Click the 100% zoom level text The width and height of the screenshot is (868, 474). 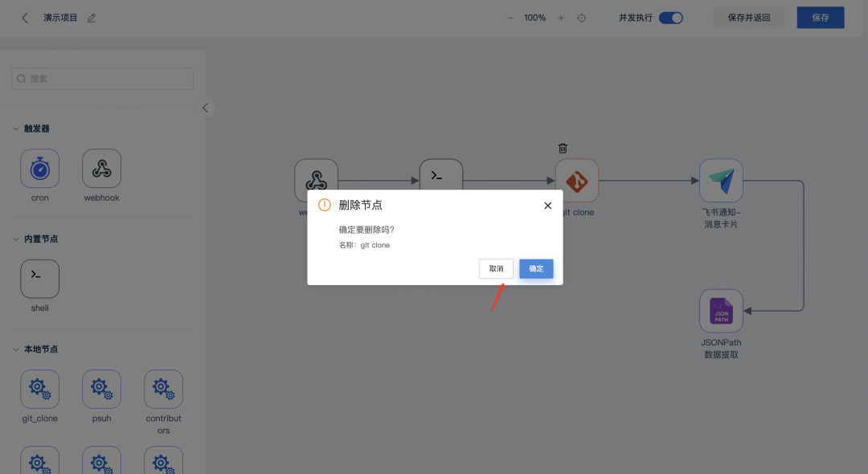tap(534, 18)
